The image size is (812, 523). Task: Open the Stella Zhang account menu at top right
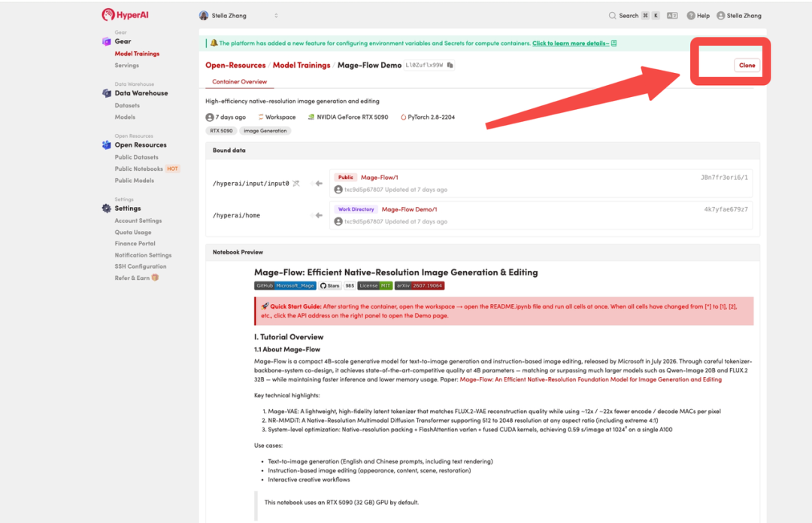(x=739, y=16)
